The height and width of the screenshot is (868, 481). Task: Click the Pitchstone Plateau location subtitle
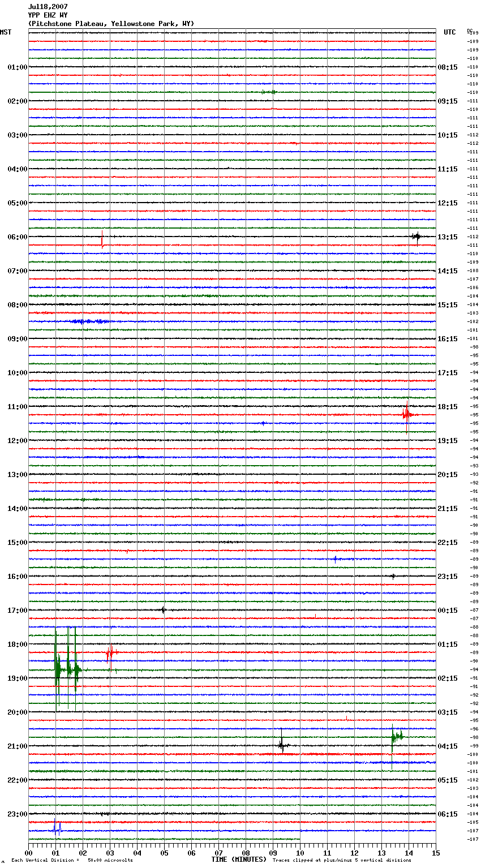coord(111,24)
